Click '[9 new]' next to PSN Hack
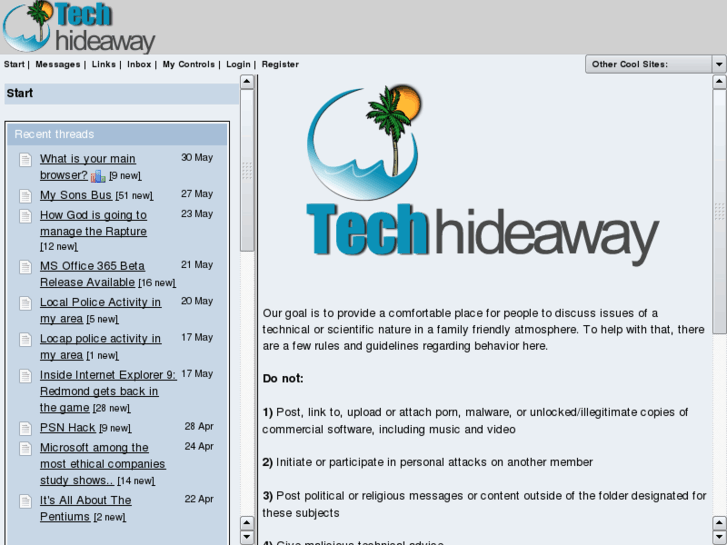Viewport: 727px width, 545px height. tap(115, 428)
